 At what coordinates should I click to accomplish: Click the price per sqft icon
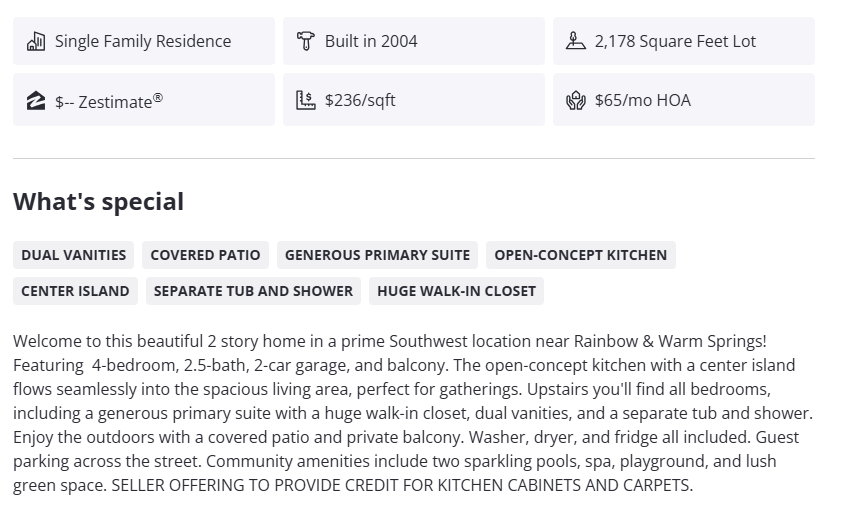(x=306, y=100)
